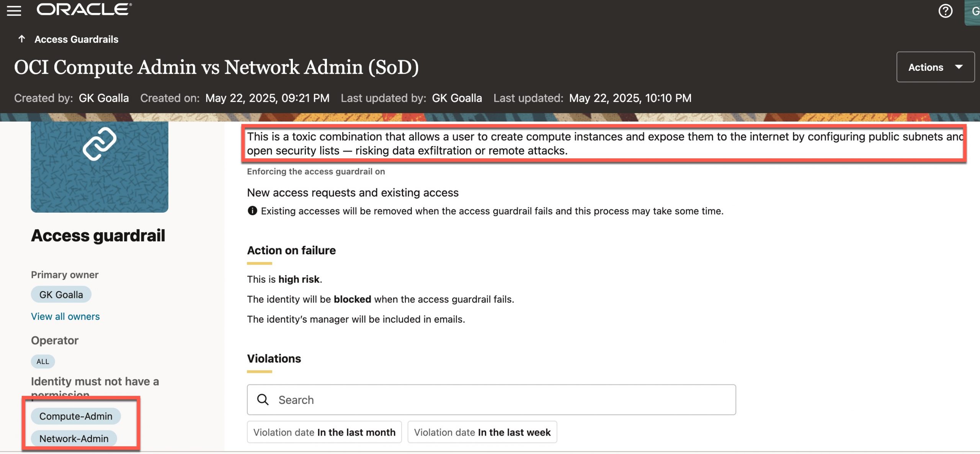This screenshot has width=980, height=454.
Task: Open the hamburger navigation menu
Action: 14,10
